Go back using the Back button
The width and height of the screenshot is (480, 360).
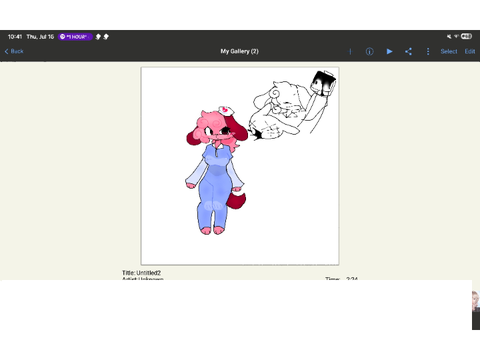[x=14, y=51]
